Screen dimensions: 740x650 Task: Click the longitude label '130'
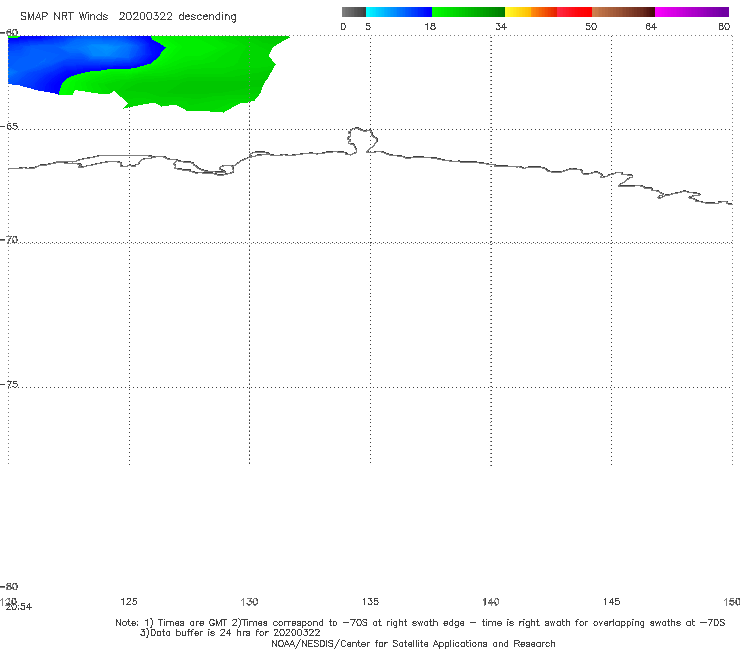click(x=249, y=602)
